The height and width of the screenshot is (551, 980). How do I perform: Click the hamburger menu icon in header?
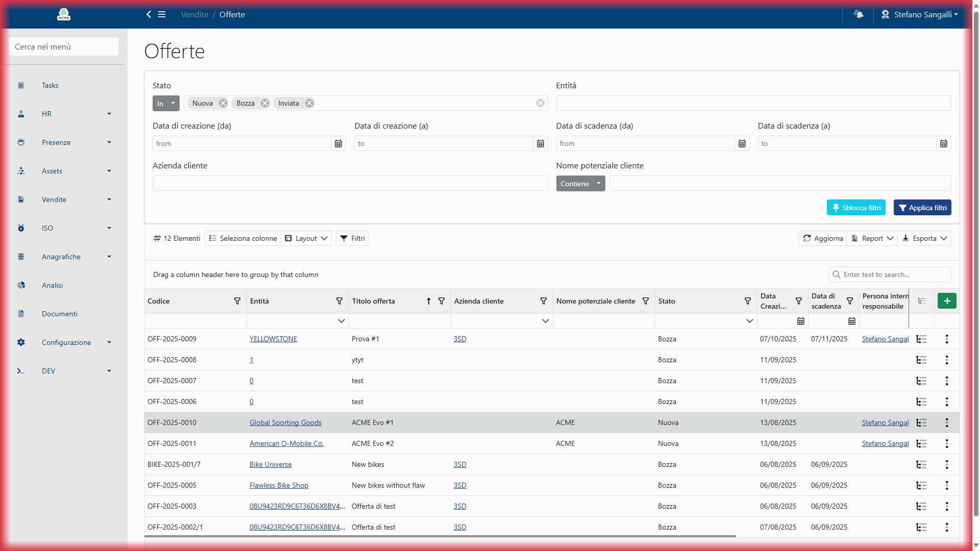[162, 14]
